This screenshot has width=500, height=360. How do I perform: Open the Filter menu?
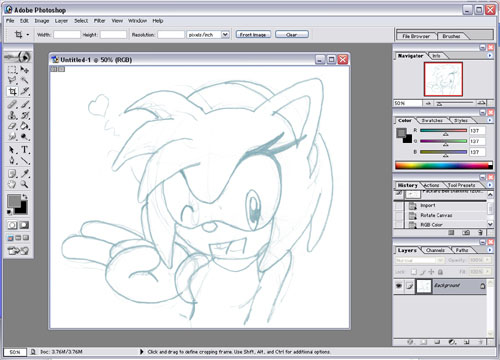[x=99, y=21]
